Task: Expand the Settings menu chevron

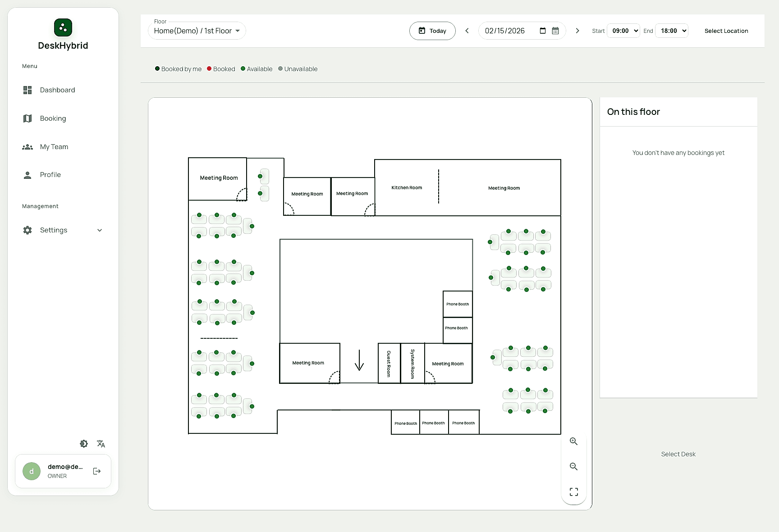Action: pos(99,230)
